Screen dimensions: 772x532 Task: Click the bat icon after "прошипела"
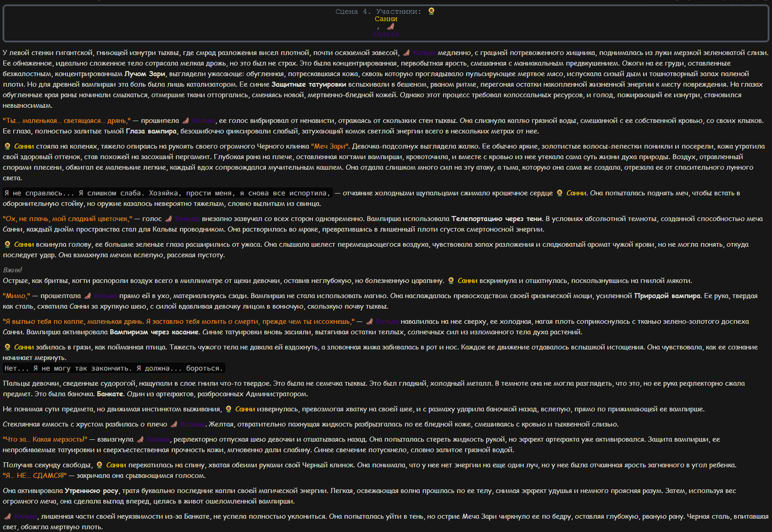pyautogui.click(x=186, y=121)
